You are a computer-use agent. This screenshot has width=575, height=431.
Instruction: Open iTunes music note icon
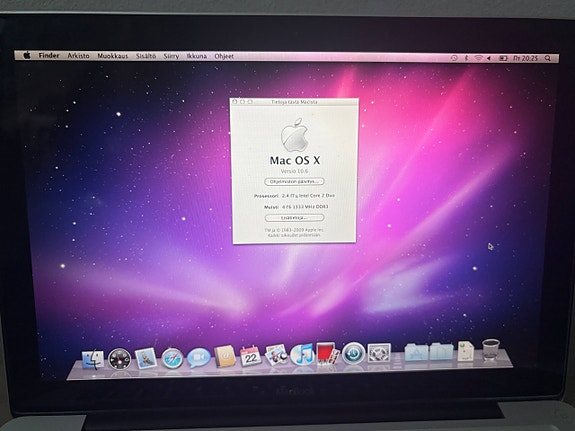(x=302, y=354)
